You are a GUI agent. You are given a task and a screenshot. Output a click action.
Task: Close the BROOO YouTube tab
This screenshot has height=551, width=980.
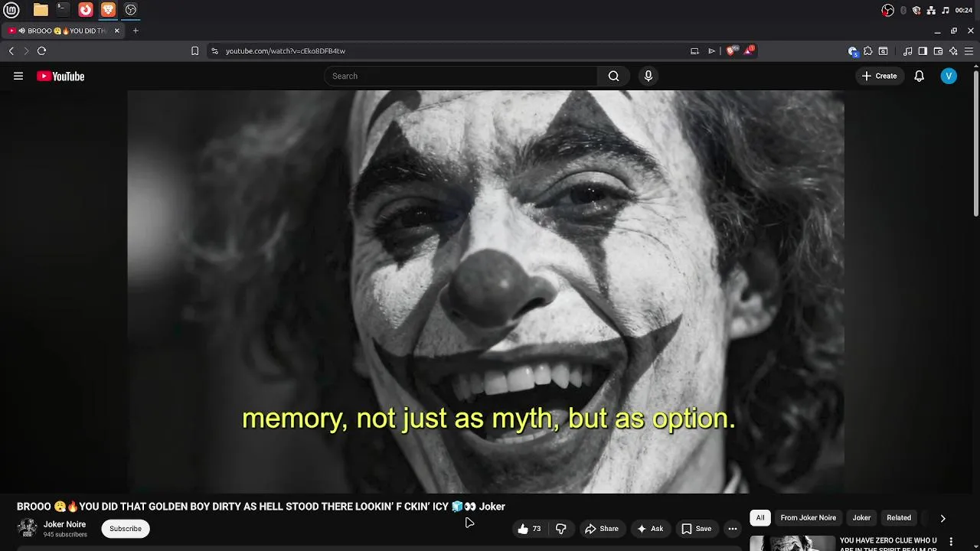117,31
